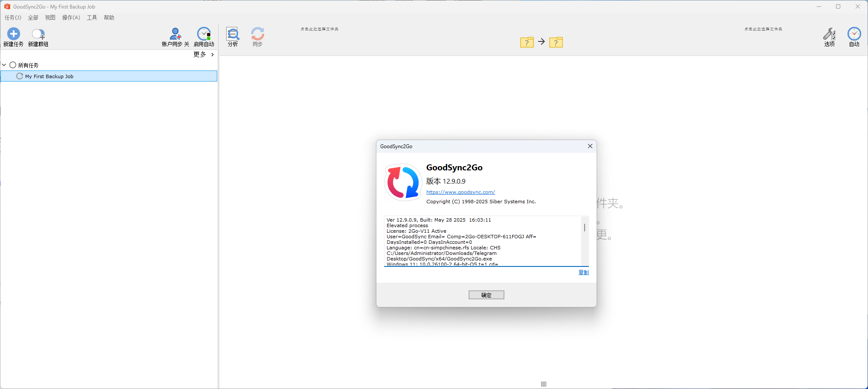Click the right question-mark folder icon
Screen dimensions: 868x389
coord(556,42)
